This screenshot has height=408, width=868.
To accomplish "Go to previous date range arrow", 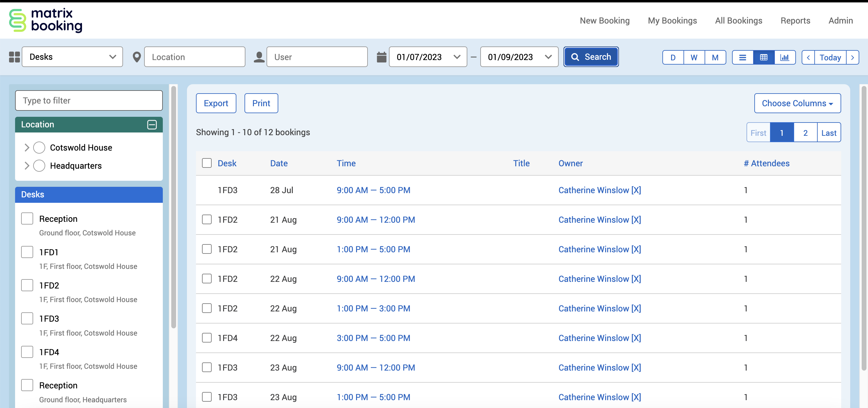I will click(x=808, y=57).
